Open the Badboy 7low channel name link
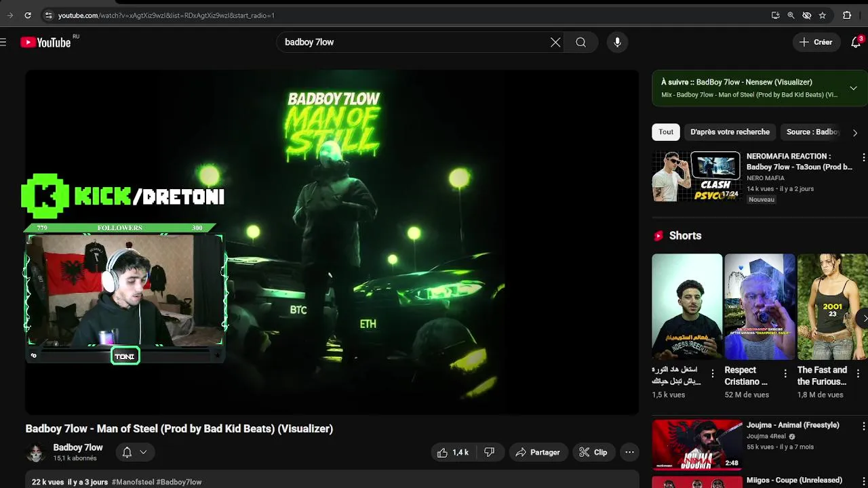 point(78,447)
